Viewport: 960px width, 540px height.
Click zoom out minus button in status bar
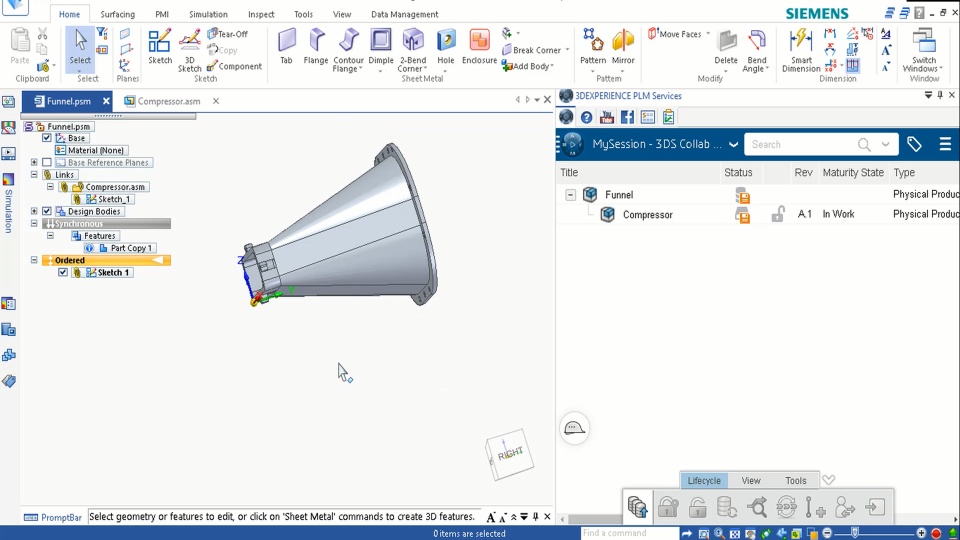click(827, 533)
